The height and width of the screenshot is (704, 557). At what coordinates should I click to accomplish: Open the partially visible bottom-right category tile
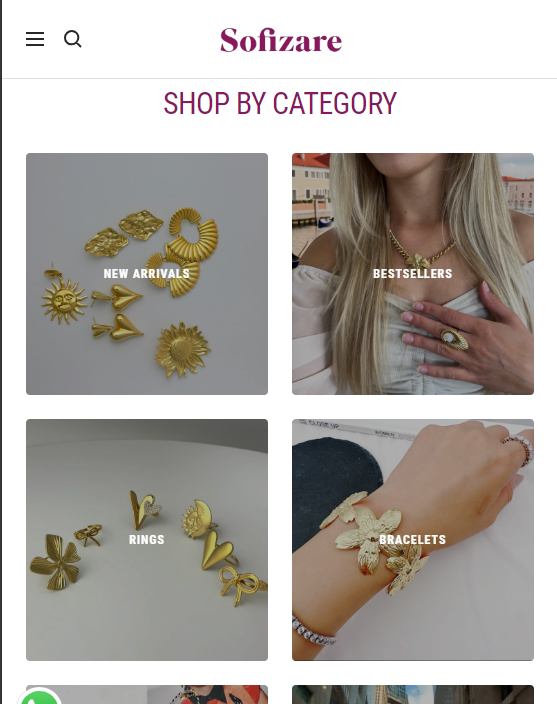click(x=412, y=695)
